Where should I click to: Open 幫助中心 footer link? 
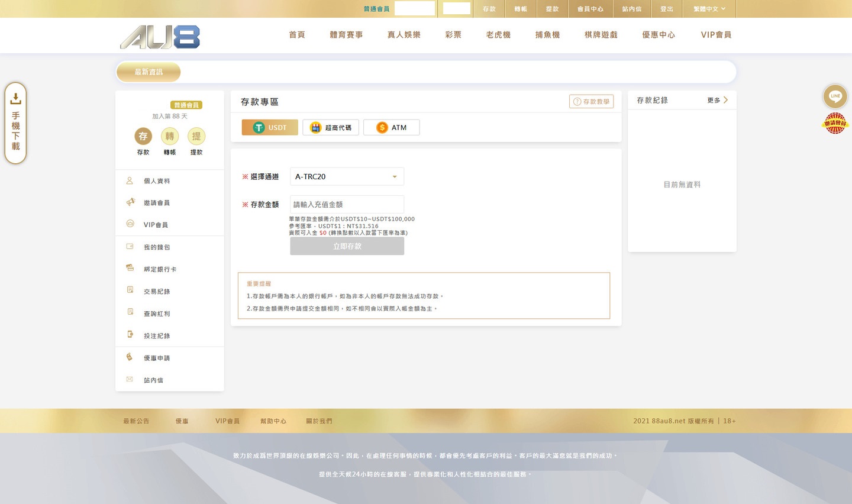pyautogui.click(x=273, y=421)
